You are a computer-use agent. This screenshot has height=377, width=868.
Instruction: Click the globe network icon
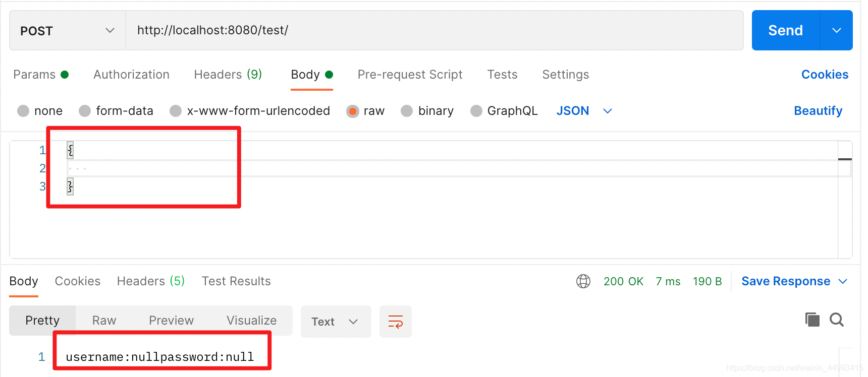click(583, 281)
